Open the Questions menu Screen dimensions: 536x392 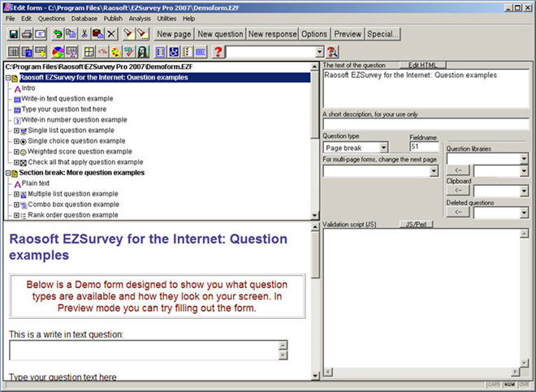51,19
